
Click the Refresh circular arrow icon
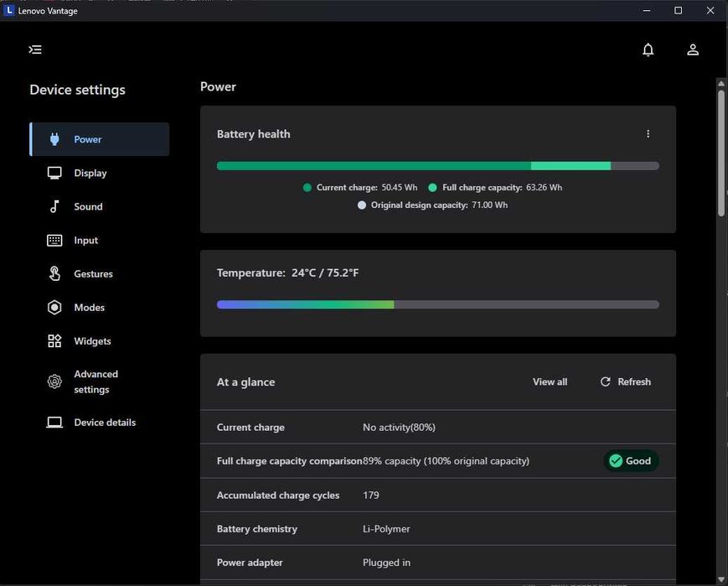pos(606,381)
